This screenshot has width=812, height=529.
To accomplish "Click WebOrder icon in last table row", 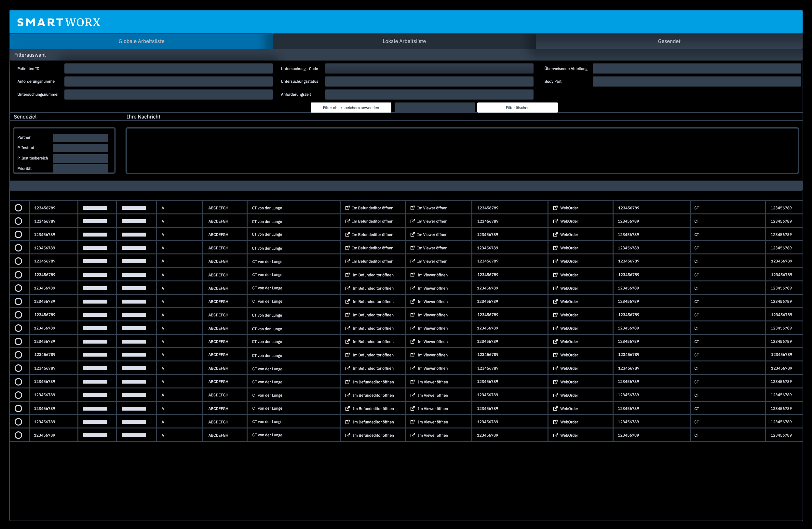I will (555, 435).
